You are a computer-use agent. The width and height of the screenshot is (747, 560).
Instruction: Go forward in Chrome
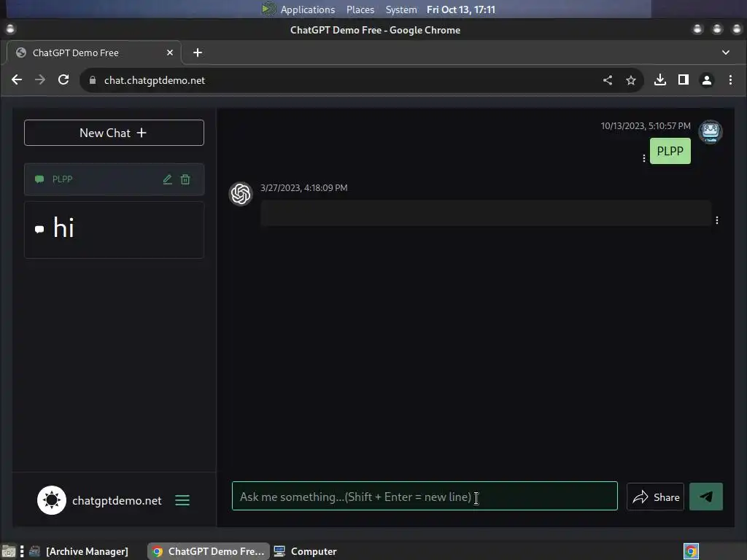pos(40,80)
